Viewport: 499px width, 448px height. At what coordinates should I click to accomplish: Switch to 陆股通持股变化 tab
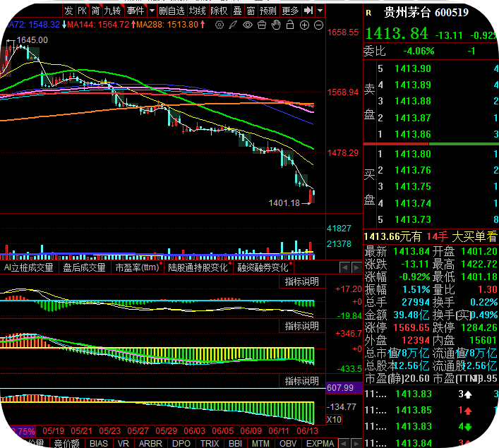click(198, 267)
